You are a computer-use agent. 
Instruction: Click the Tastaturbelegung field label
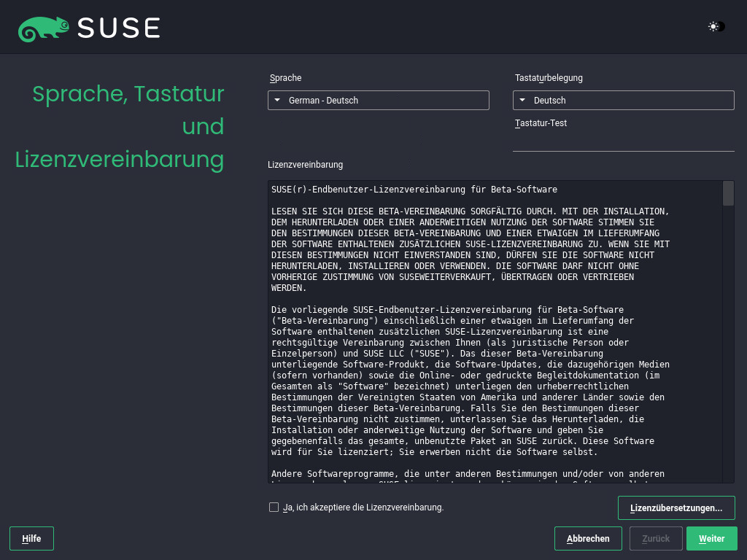pyautogui.click(x=549, y=78)
